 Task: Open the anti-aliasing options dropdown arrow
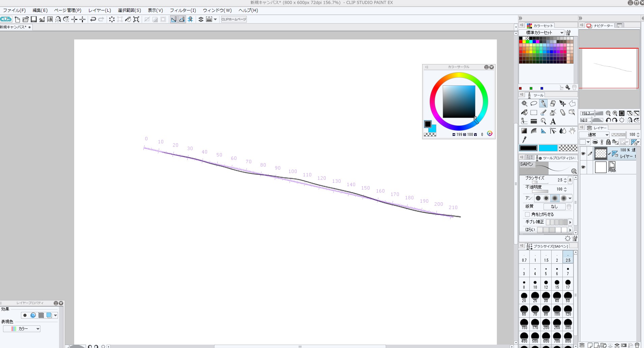tap(570, 198)
